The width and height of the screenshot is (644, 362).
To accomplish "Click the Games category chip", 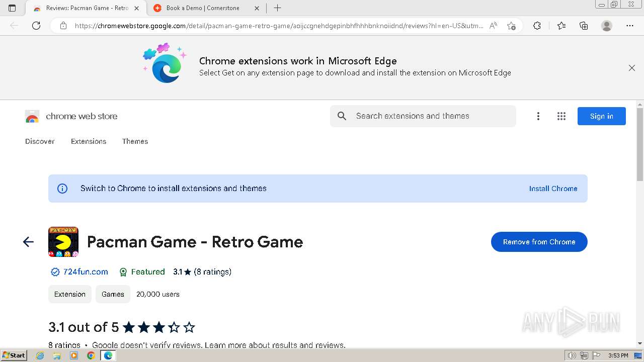I will coord(113,294).
